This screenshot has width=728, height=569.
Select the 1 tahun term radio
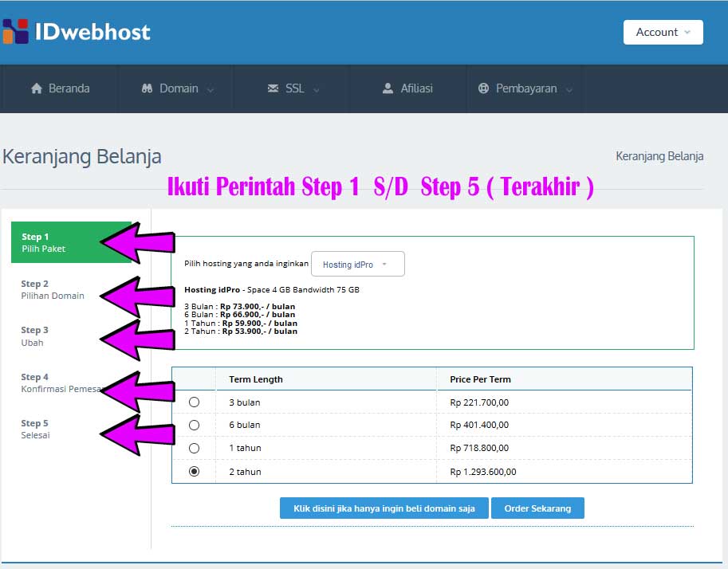click(194, 448)
